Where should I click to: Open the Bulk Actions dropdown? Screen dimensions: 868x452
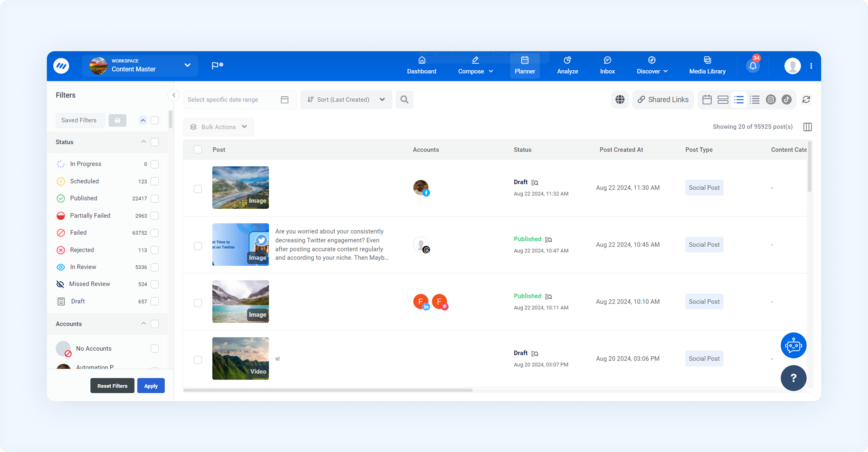[x=218, y=127]
